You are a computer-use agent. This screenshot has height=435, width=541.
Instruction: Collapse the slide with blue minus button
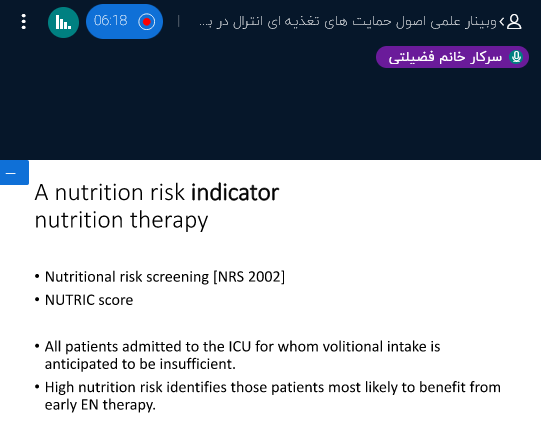pyautogui.click(x=14, y=172)
